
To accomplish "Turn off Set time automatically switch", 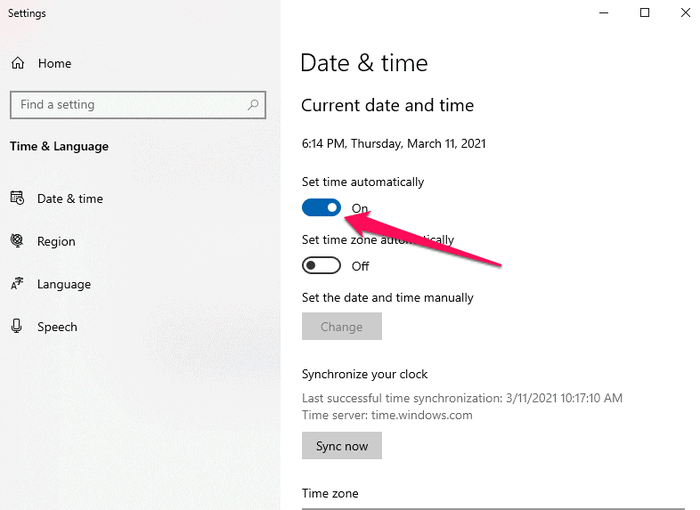I will (x=321, y=207).
